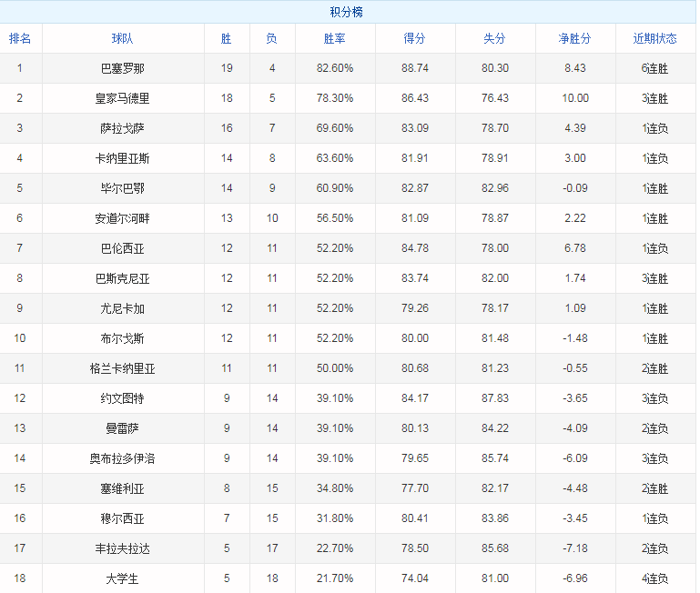Click win rate 78.30% for 皇家马德里
This screenshot has height=593, width=700.
point(335,97)
